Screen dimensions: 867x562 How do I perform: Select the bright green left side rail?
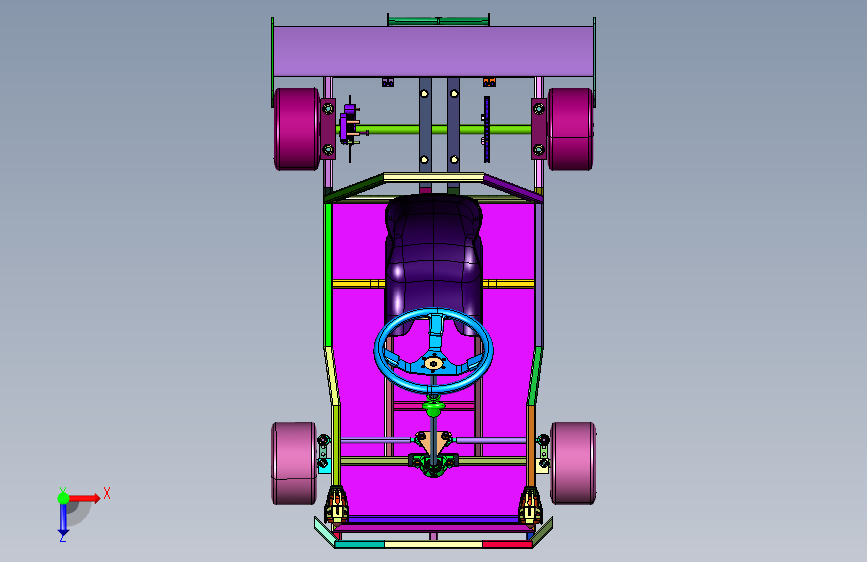pyautogui.click(x=328, y=275)
